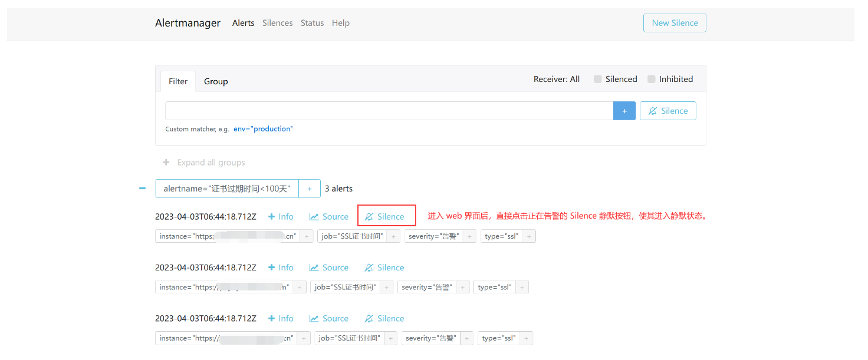The image size is (868, 360).
Task: Open Source for the third alert
Action: click(x=329, y=318)
